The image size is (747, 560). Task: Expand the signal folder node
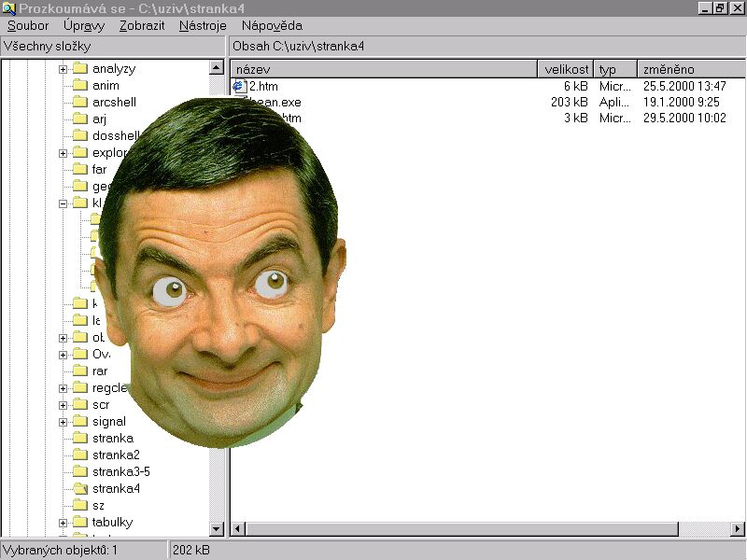63,422
